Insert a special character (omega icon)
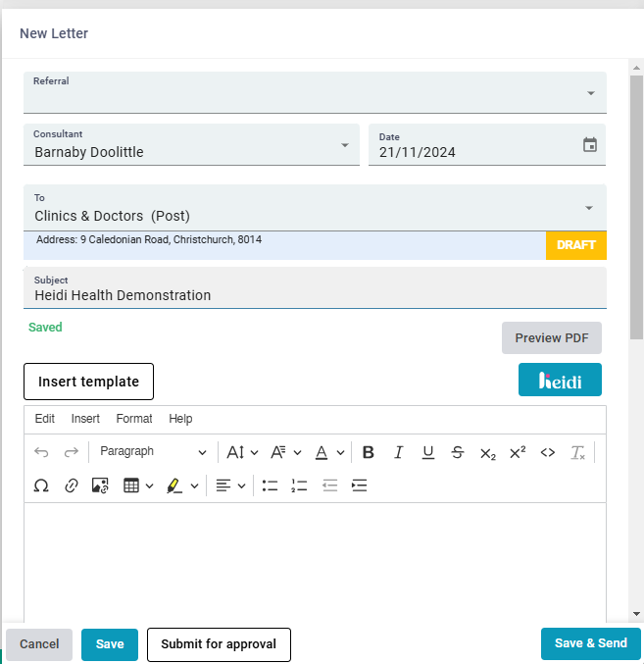 [x=41, y=485]
